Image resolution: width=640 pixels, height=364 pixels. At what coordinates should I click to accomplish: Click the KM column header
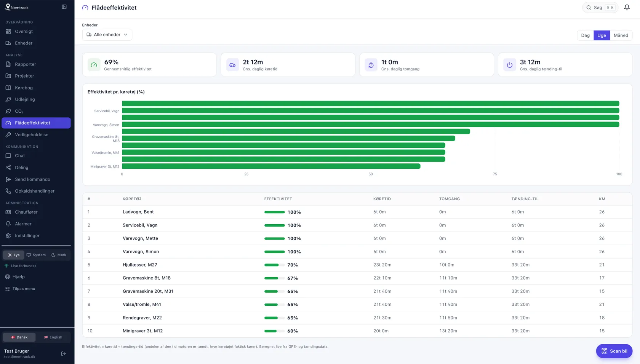(x=602, y=199)
